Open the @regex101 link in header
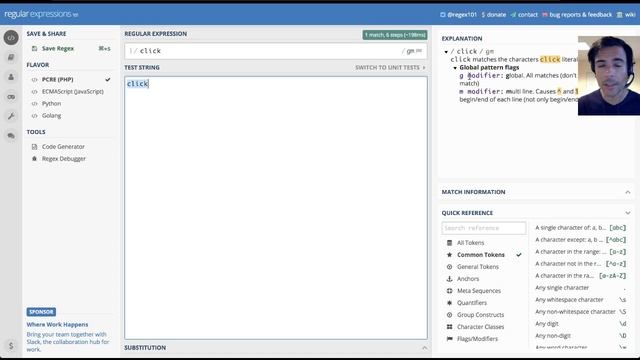 click(x=458, y=15)
